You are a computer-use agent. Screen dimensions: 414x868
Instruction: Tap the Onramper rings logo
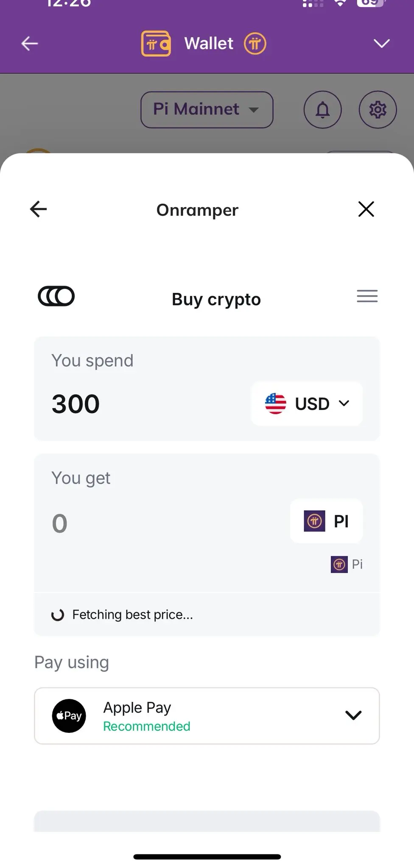[56, 296]
